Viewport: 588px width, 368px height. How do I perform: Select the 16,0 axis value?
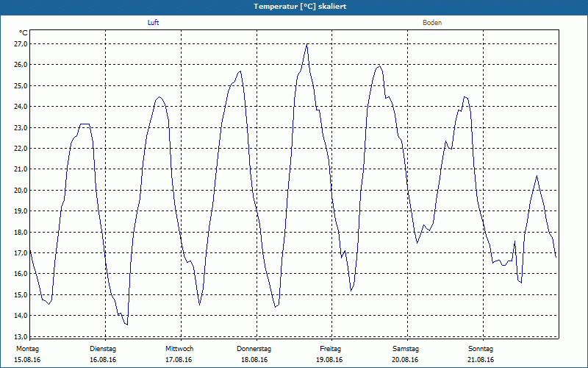tap(21, 274)
